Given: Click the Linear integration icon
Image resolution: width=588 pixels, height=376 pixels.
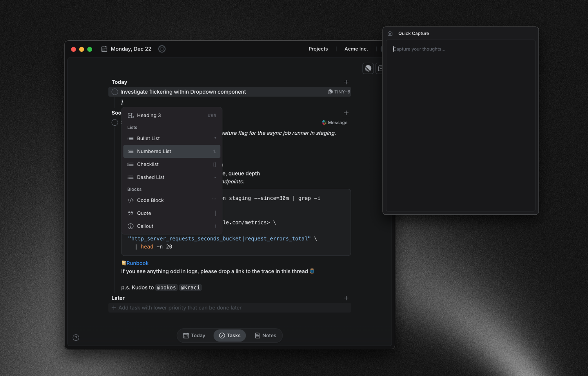Looking at the screenshot, I should click(368, 69).
